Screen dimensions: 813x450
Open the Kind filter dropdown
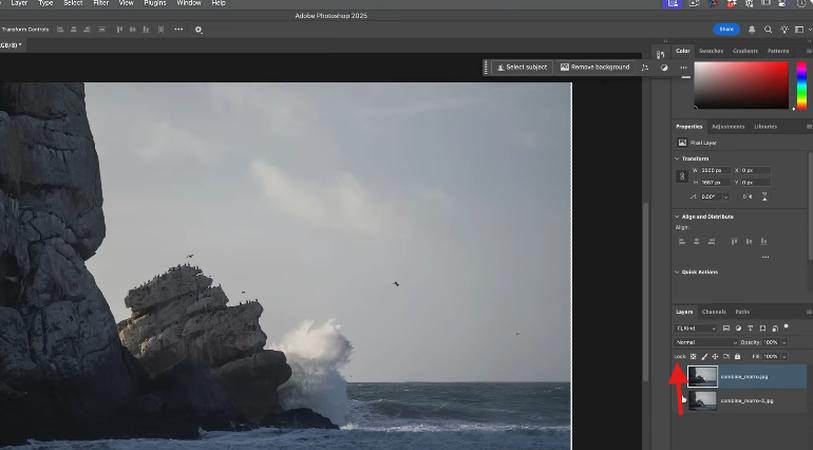(695, 328)
